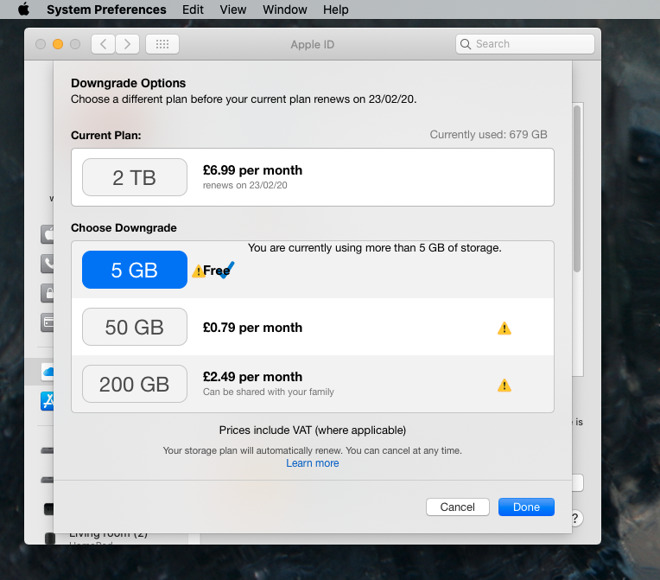Show all preferences with the grid icon
660x580 pixels.
[x=162, y=44]
